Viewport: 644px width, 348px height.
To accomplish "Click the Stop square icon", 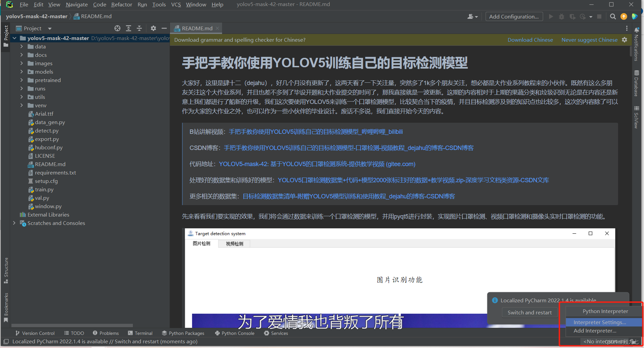I will (x=599, y=16).
